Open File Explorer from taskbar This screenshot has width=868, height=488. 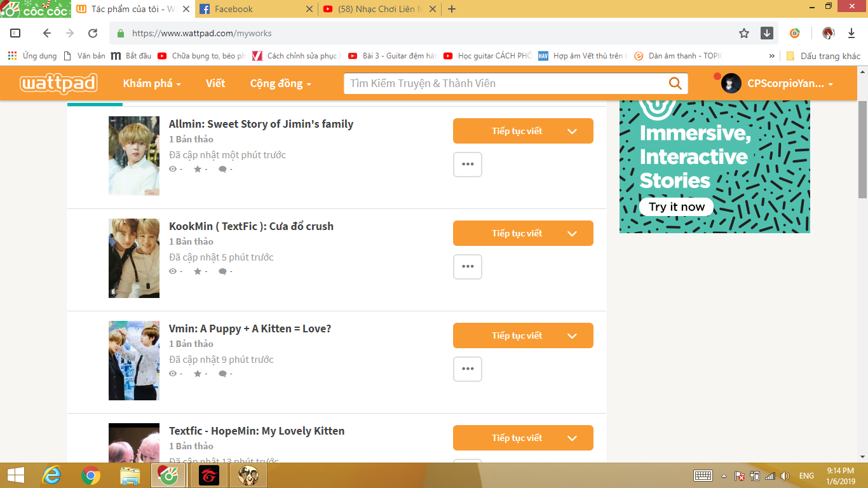point(130,475)
